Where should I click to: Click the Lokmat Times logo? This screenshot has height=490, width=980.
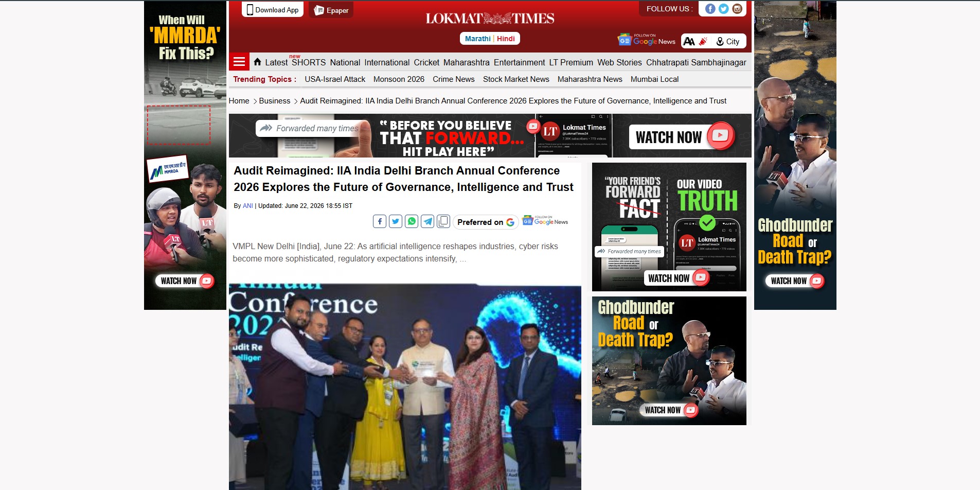490,19
